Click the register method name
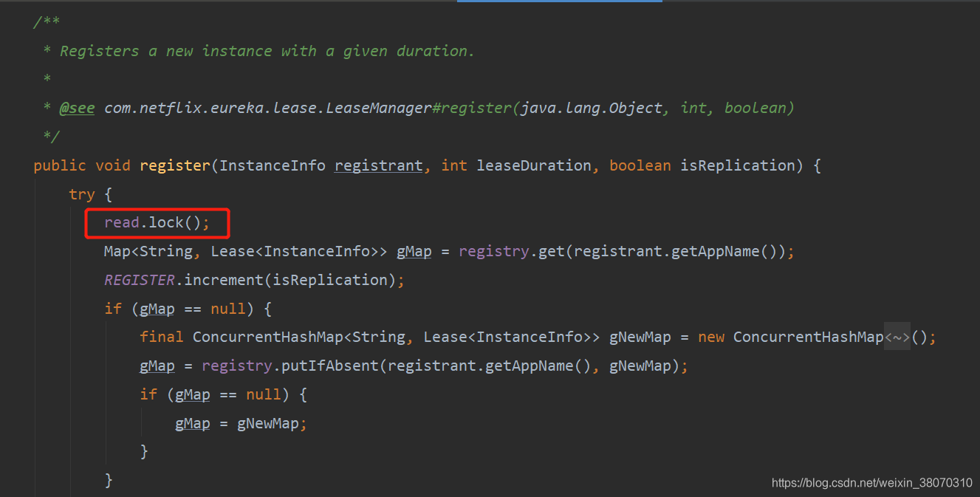 pyautogui.click(x=175, y=165)
